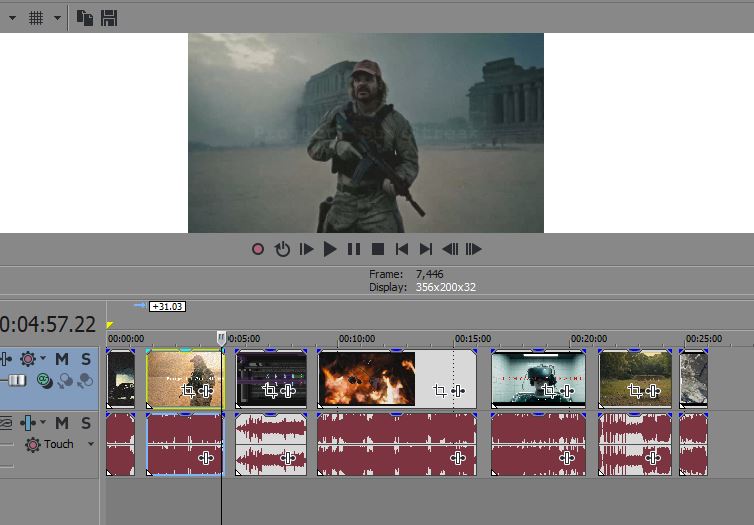Screen dimensions: 754x525
Task: Open Event FX on helmeted figure clip
Action: (567, 391)
